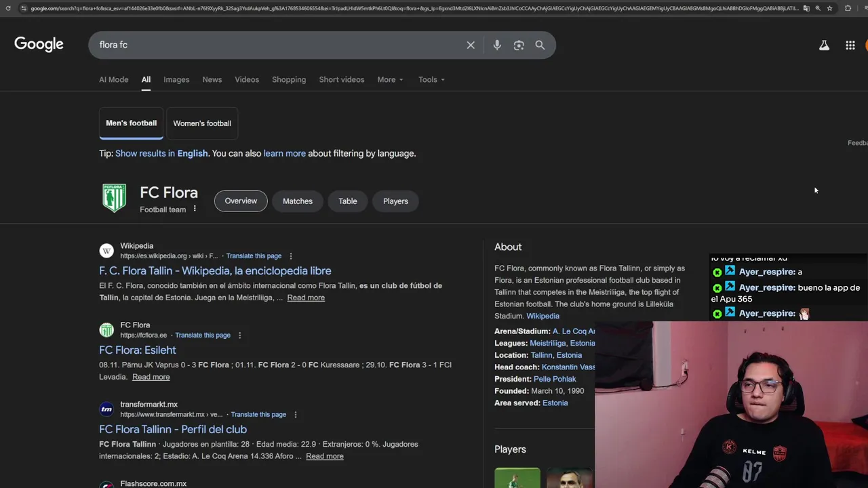The height and width of the screenshot is (488, 868).
Task: Expand the Tools dropdown
Action: pyautogui.click(x=431, y=80)
